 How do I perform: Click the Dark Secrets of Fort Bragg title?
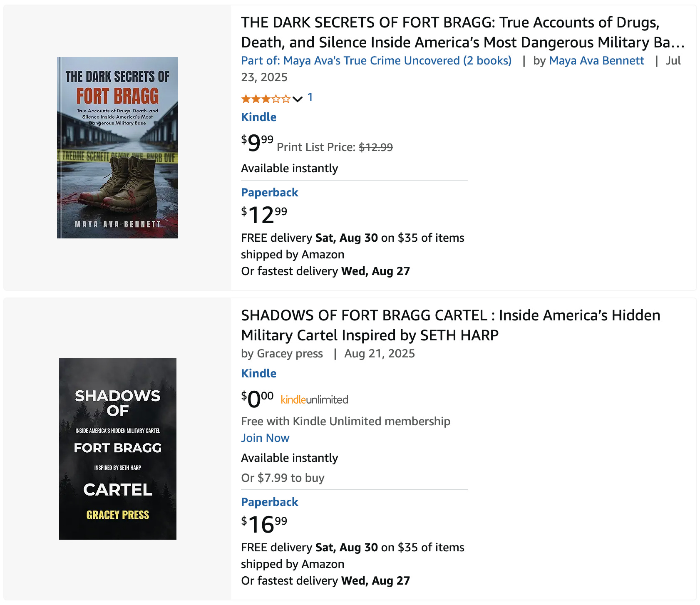pos(462,32)
